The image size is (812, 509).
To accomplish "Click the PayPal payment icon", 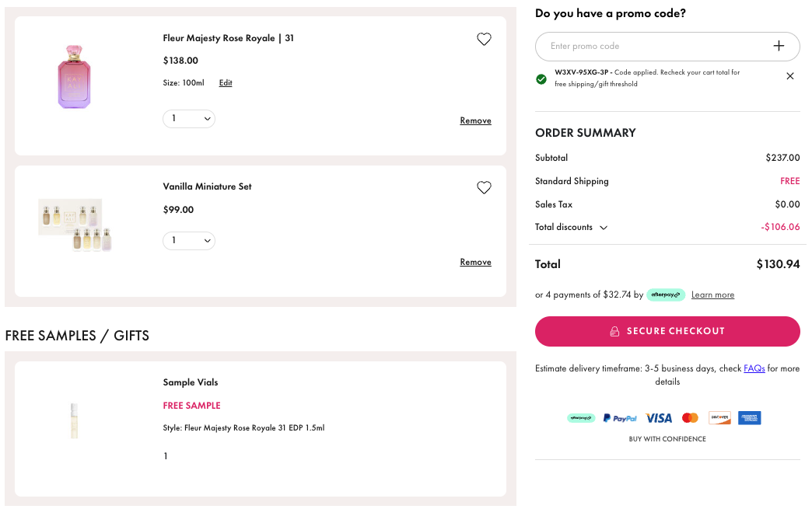I will [620, 418].
